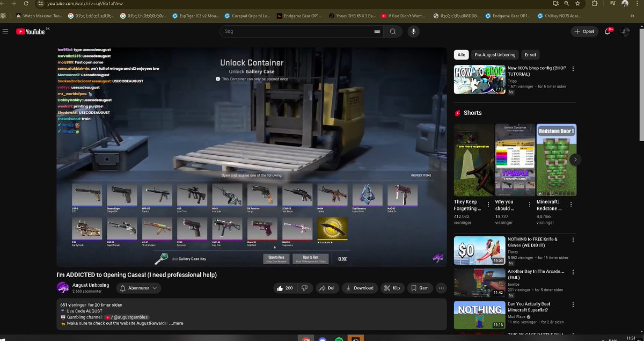Click the search magnifier button
Screen dimensions: 644x341
coord(393,32)
